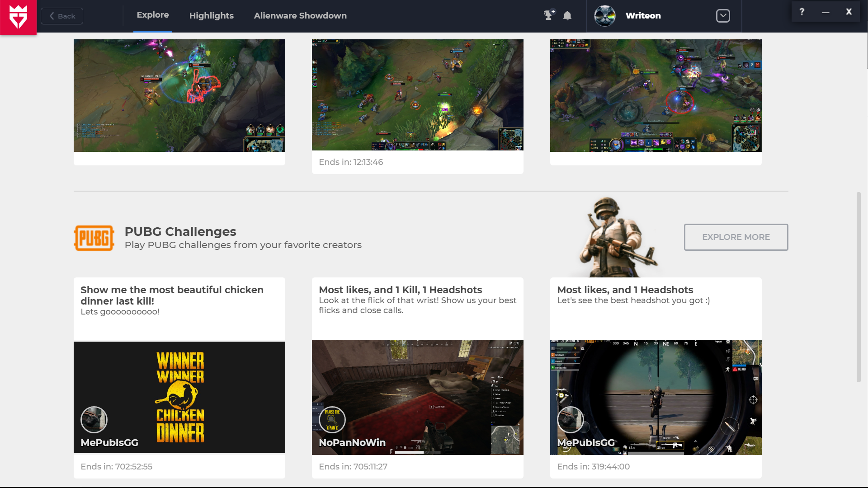The height and width of the screenshot is (488, 868).
Task: Click the Writeon profile avatar
Action: coord(605,16)
